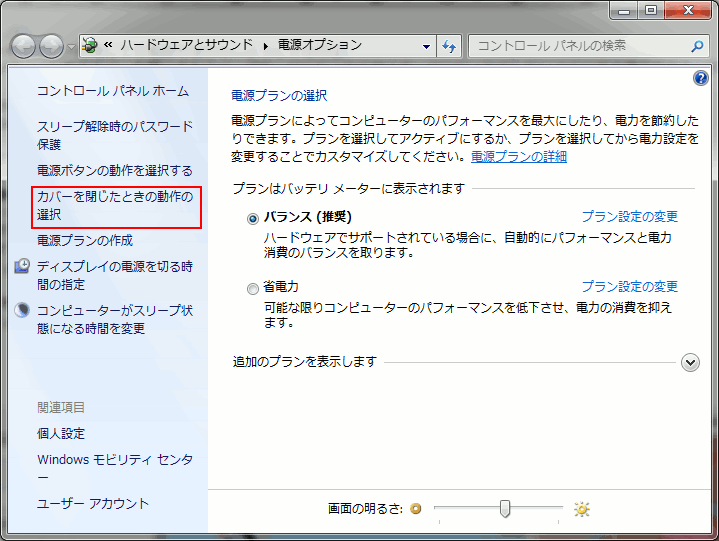Click the refresh button beside address bar
This screenshot has height=541, width=719.
(450, 46)
